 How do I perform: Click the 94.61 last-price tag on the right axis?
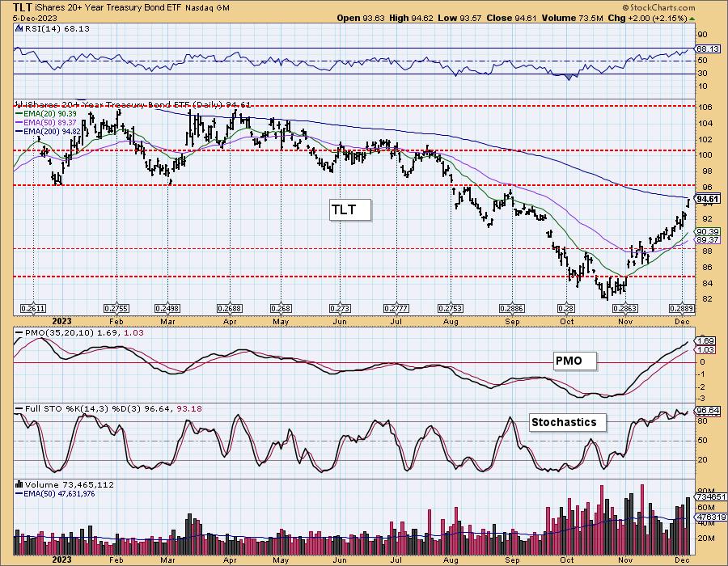coord(709,199)
